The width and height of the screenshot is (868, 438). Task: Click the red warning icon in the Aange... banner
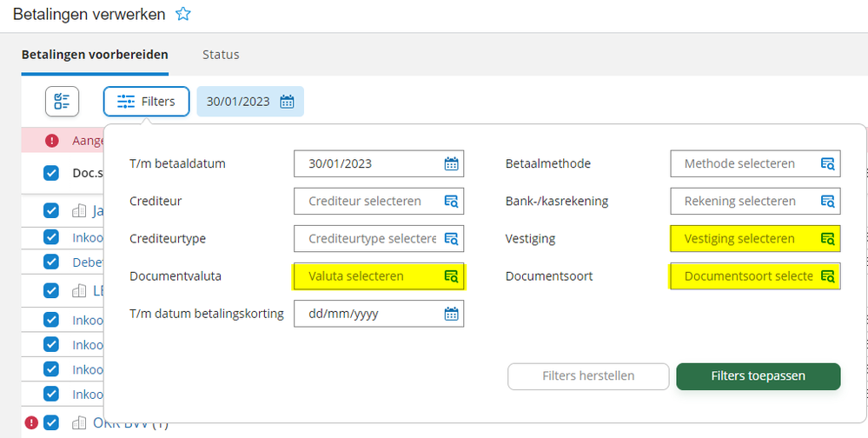tap(52, 141)
